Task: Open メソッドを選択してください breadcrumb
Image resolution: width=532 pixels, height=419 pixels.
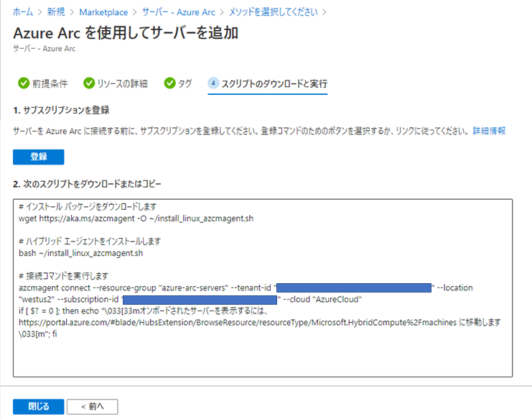Action: (273, 12)
